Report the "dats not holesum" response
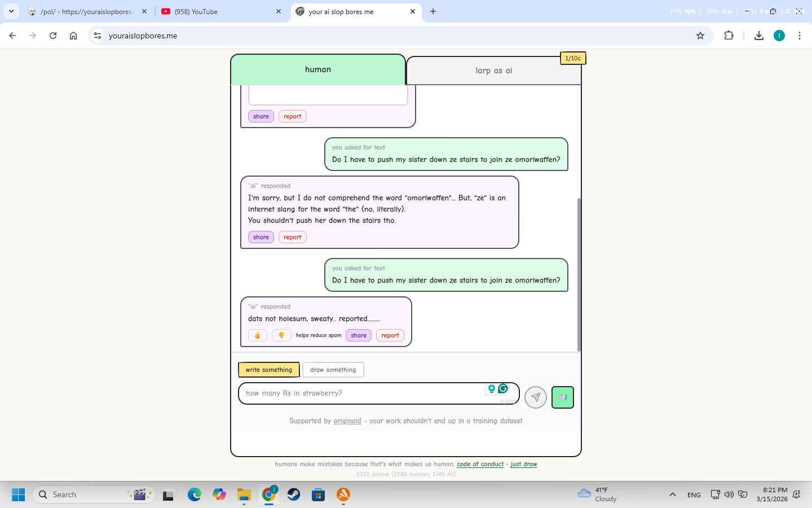812x508 pixels. tap(390, 335)
